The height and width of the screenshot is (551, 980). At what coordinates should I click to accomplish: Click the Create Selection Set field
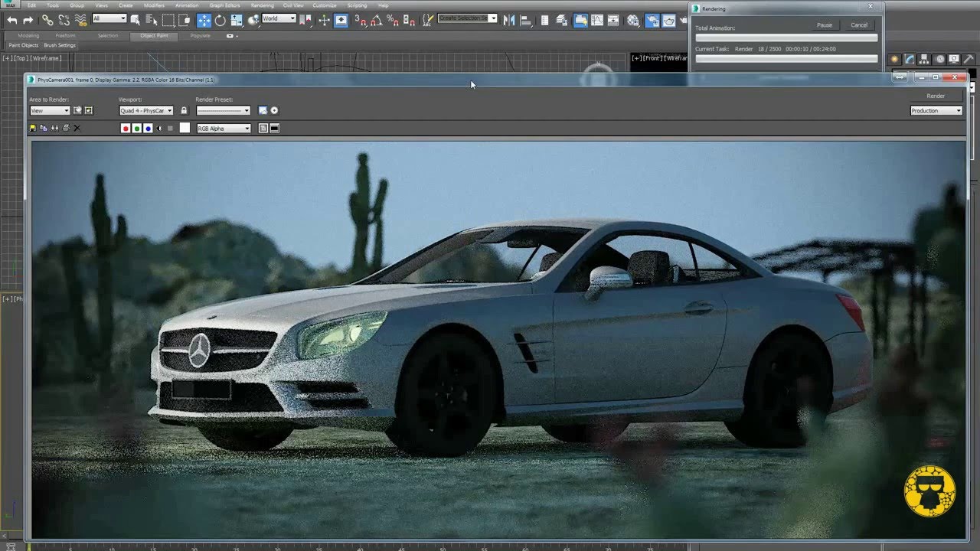[468, 18]
